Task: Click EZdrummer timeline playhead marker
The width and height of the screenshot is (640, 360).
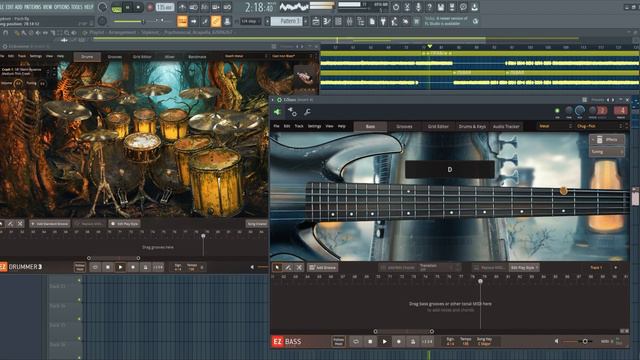Action: 203,236
